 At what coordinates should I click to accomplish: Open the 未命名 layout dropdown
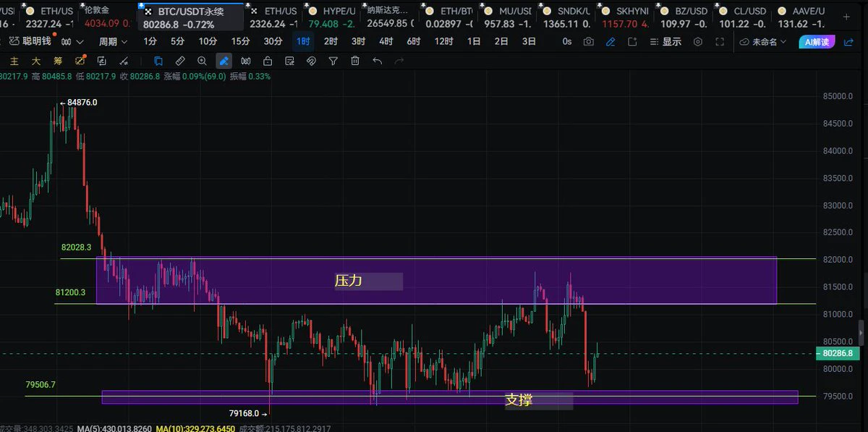(762, 41)
